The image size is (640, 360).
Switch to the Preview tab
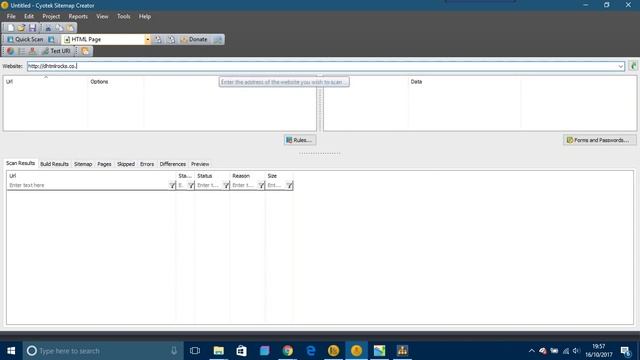tap(200, 164)
